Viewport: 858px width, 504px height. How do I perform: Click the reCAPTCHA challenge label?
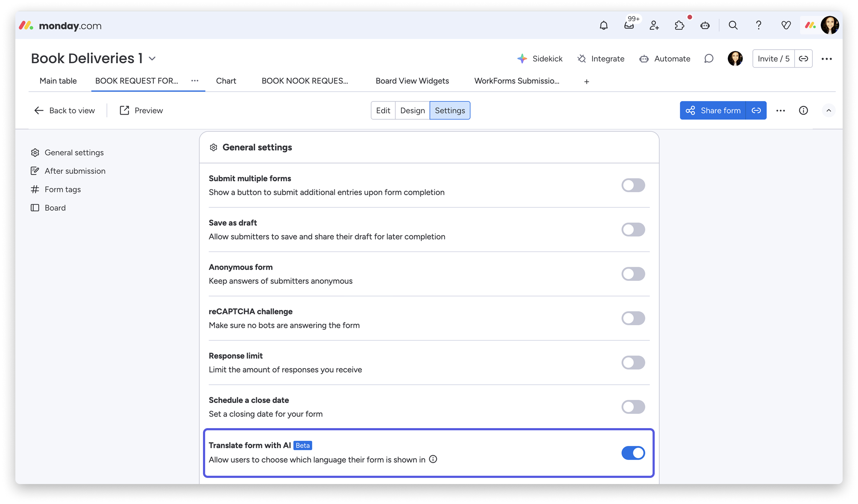[x=251, y=312]
